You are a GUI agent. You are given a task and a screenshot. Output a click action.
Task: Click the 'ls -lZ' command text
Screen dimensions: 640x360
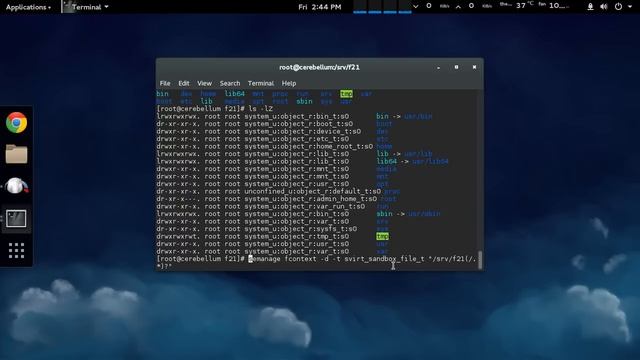click(260, 109)
